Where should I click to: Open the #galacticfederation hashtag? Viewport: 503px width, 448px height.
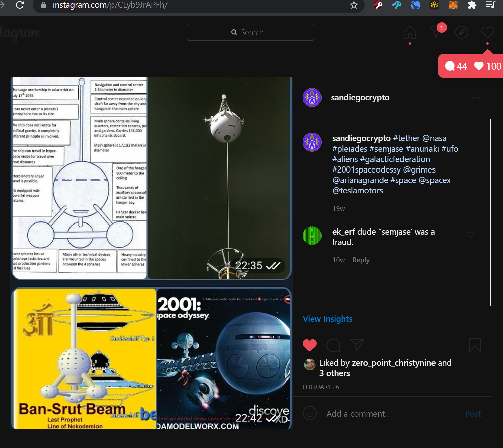point(395,159)
